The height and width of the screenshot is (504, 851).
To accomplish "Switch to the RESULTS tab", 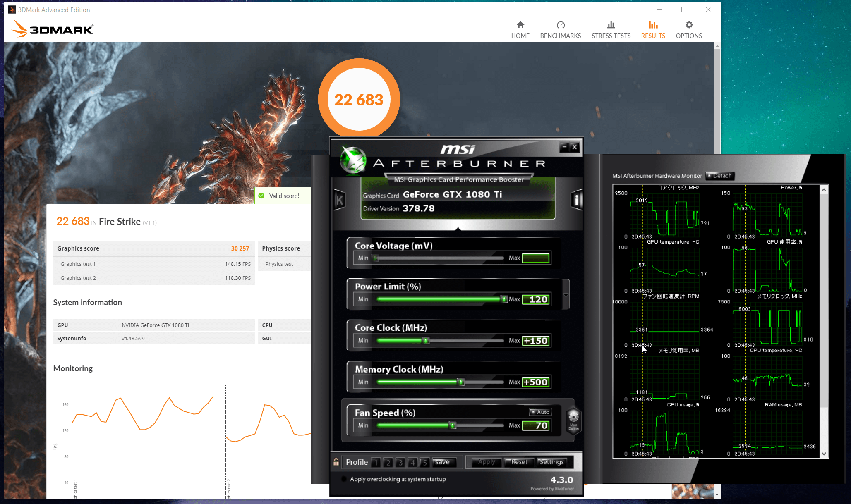I will (653, 30).
